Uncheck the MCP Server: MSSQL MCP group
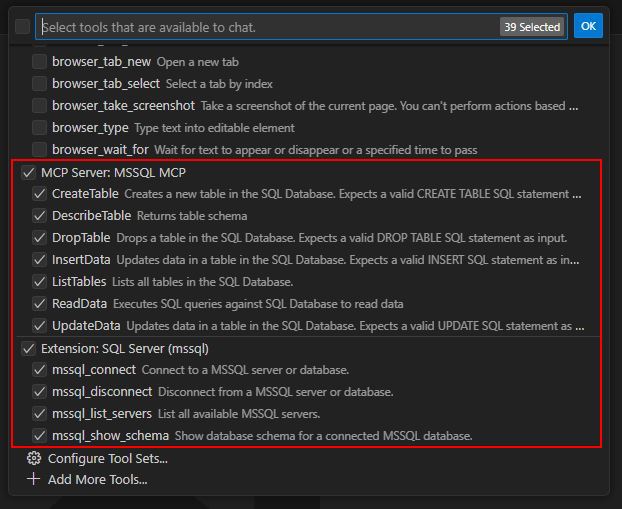 tap(29, 173)
